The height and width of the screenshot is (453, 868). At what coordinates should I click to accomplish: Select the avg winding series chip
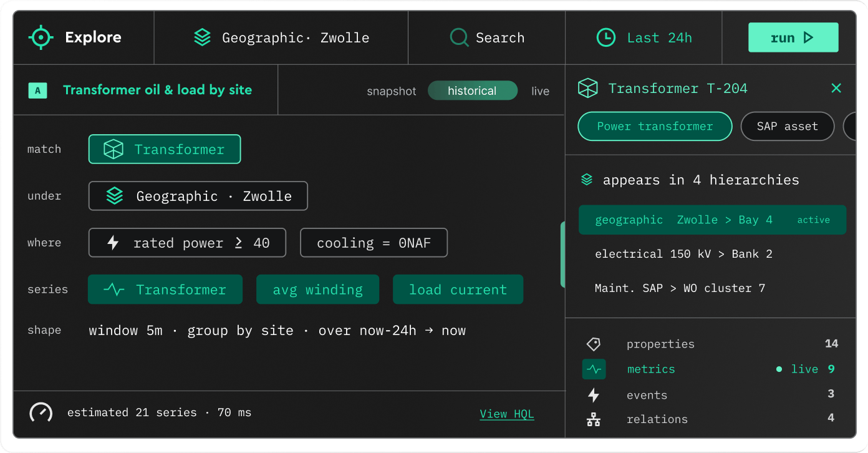tap(317, 290)
